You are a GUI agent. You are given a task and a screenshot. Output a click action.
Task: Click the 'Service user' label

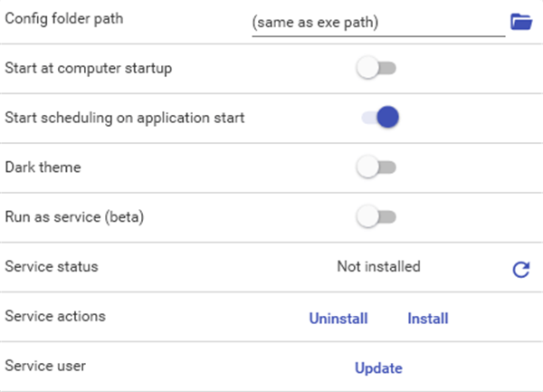(45, 367)
